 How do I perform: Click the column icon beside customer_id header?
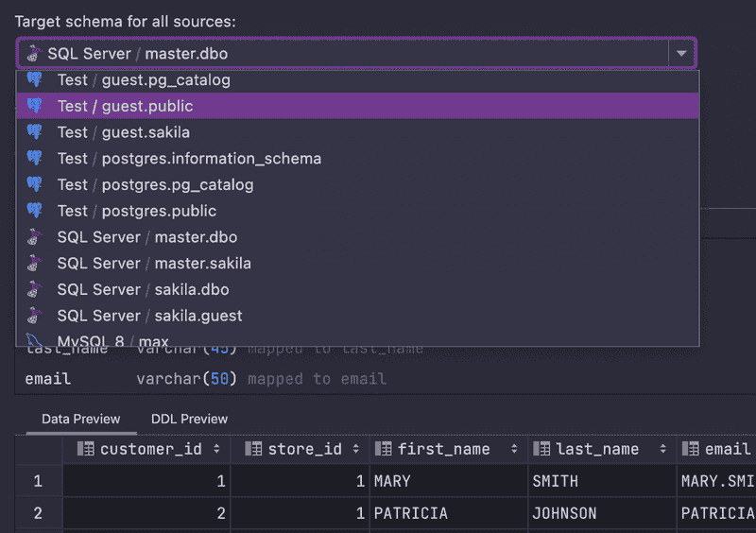86,449
